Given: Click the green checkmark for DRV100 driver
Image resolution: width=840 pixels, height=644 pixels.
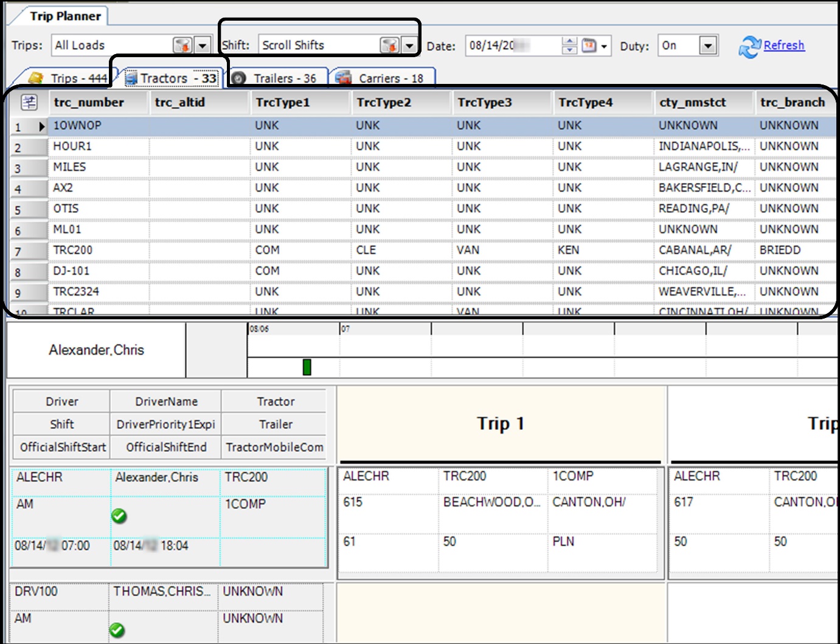Looking at the screenshot, I should click(117, 631).
